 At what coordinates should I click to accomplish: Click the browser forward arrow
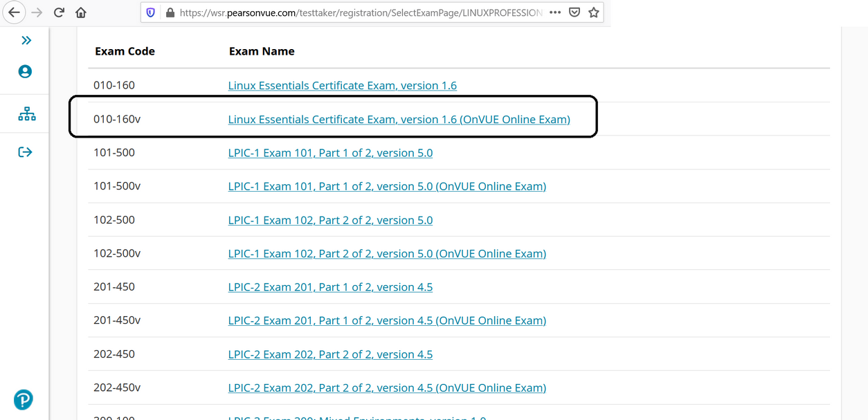36,12
